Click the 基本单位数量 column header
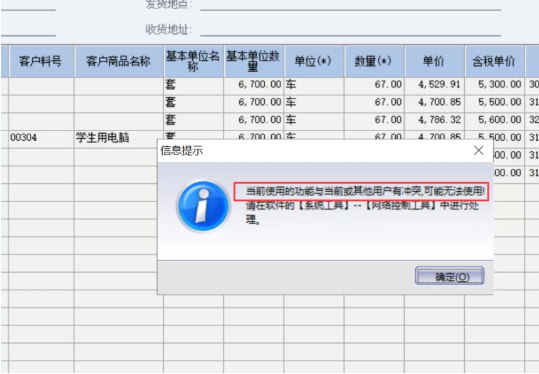Screen dimensions: 539x374 [x=253, y=61]
